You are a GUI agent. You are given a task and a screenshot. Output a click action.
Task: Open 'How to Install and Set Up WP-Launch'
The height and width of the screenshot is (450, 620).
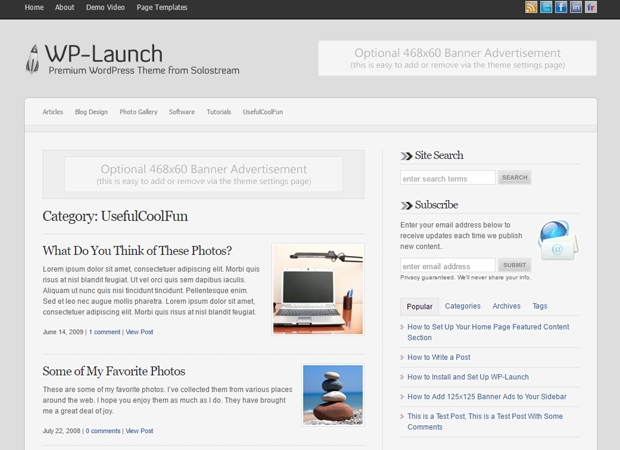point(468,377)
